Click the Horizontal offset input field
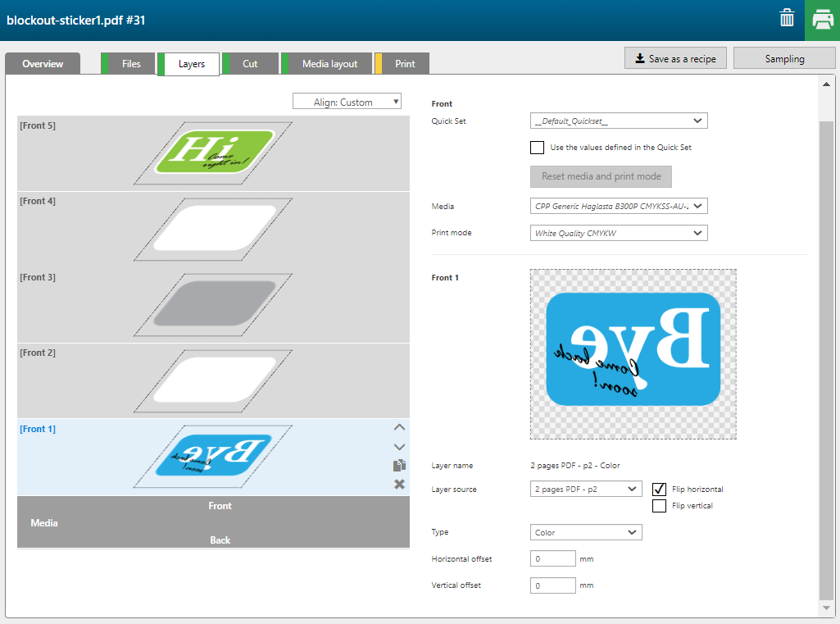 pyautogui.click(x=553, y=559)
